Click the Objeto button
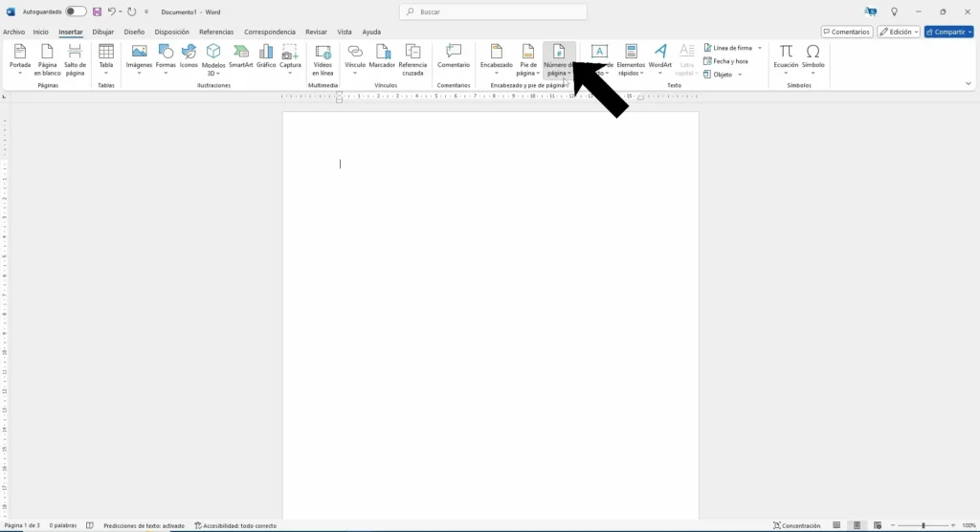Viewport: 980px width, 532px height. pyautogui.click(x=718, y=75)
